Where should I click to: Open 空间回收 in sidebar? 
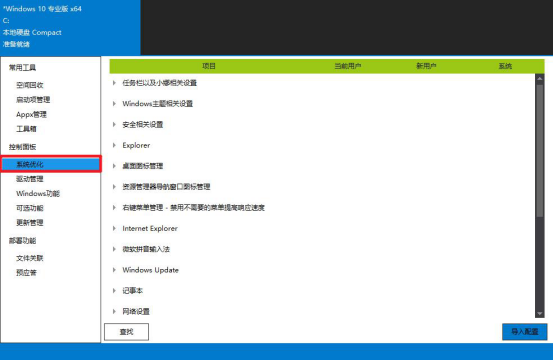(x=30, y=85)
